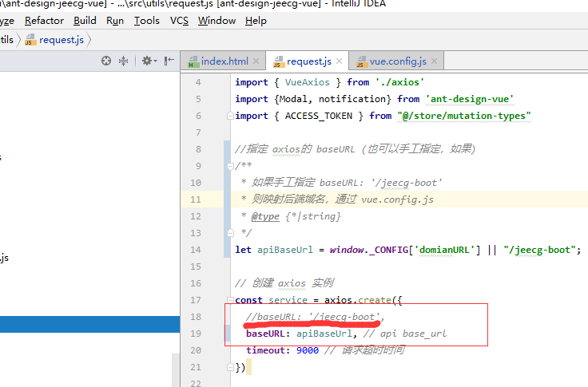Click the baseURL property on line 19

(x=265, y=334)
